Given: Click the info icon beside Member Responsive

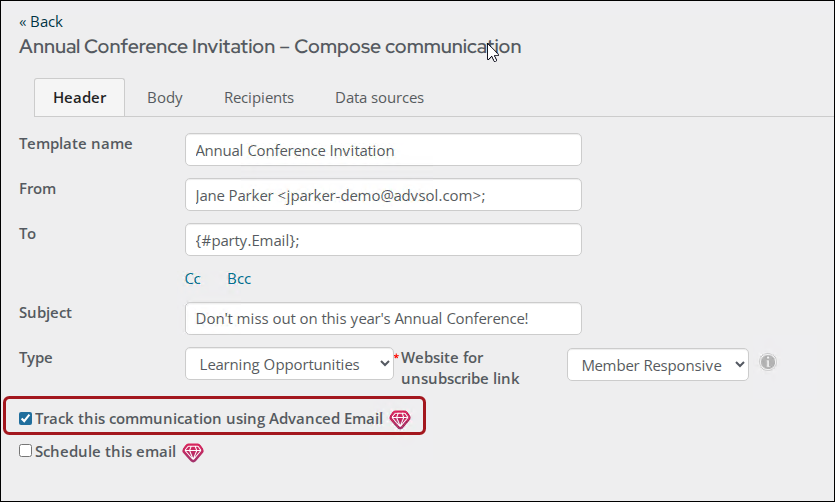Looking at the screenshot, I should 767,362.
